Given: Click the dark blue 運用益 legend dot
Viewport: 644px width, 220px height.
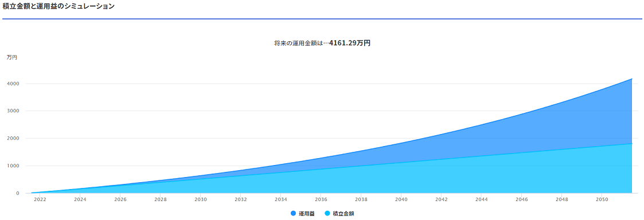Looking at the screenshot, I should click(293, 214).
